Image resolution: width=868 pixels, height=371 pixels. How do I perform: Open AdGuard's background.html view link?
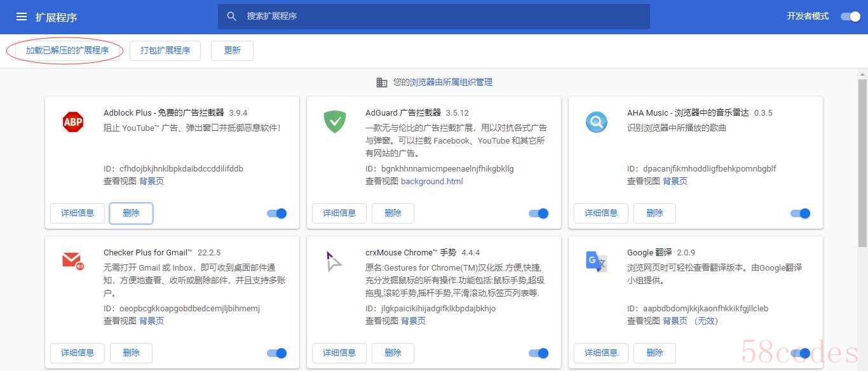pos(431,182)
